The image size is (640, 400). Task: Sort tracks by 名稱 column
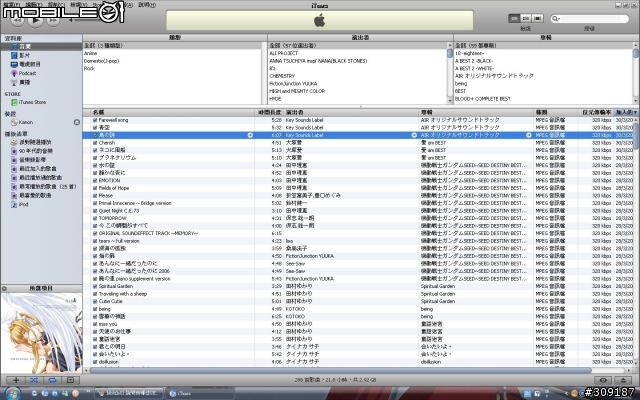[x=173, y=112]
